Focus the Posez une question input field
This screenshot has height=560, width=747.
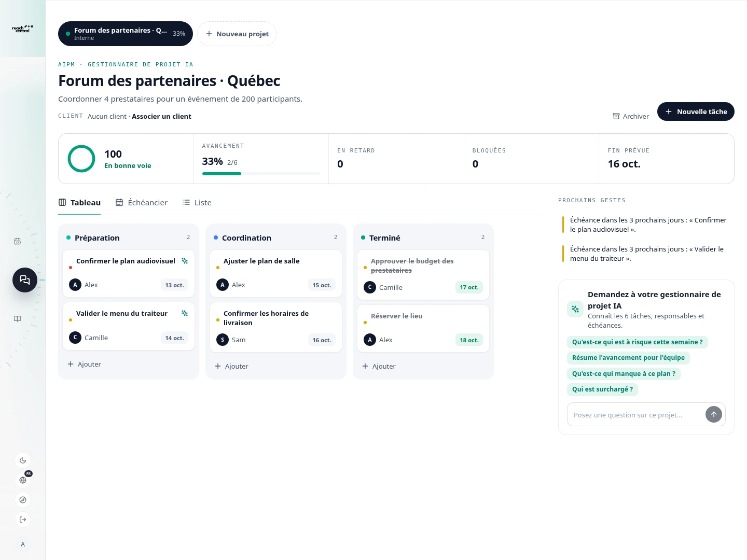636,414
